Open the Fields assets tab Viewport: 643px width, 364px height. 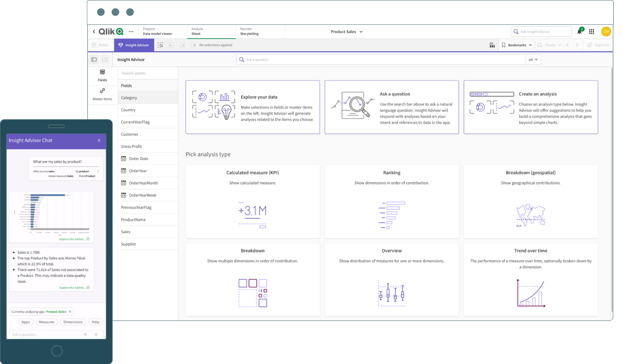point(102,75)
